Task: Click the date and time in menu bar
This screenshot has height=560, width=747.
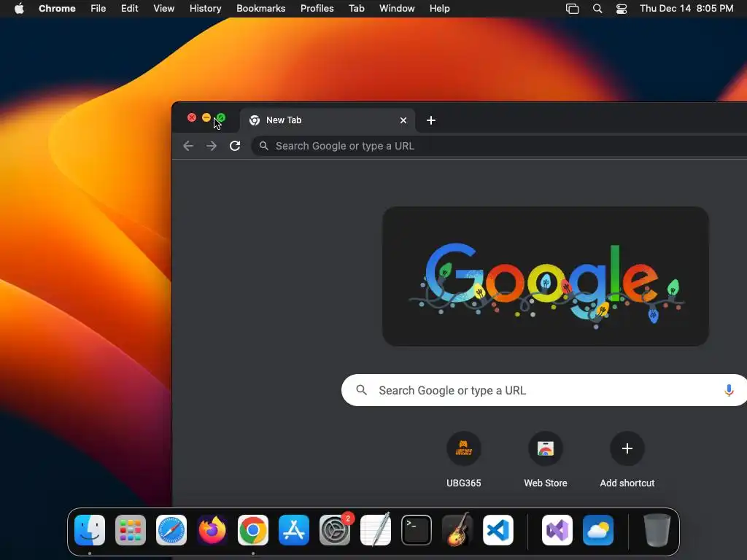Action: pos(686,9)
